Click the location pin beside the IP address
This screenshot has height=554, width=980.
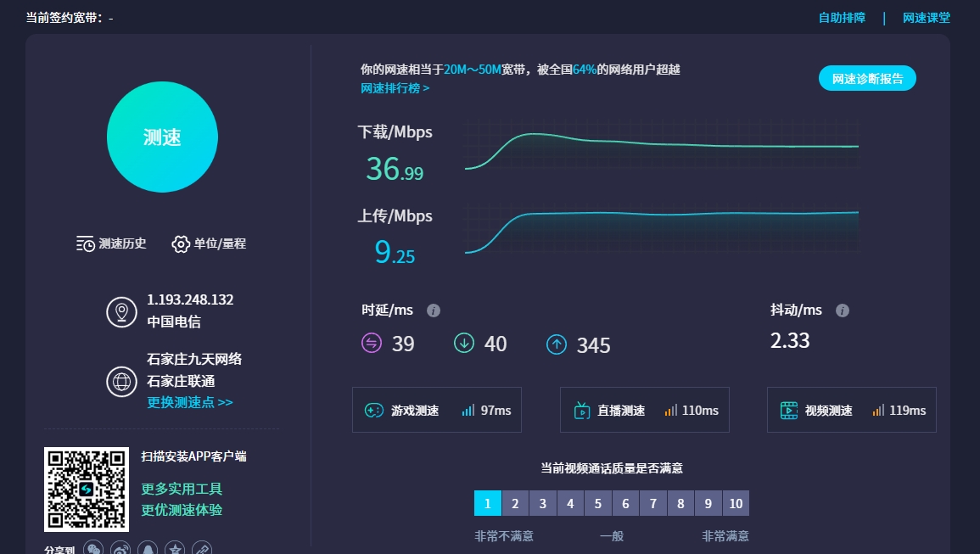click(x=121, y=311)
